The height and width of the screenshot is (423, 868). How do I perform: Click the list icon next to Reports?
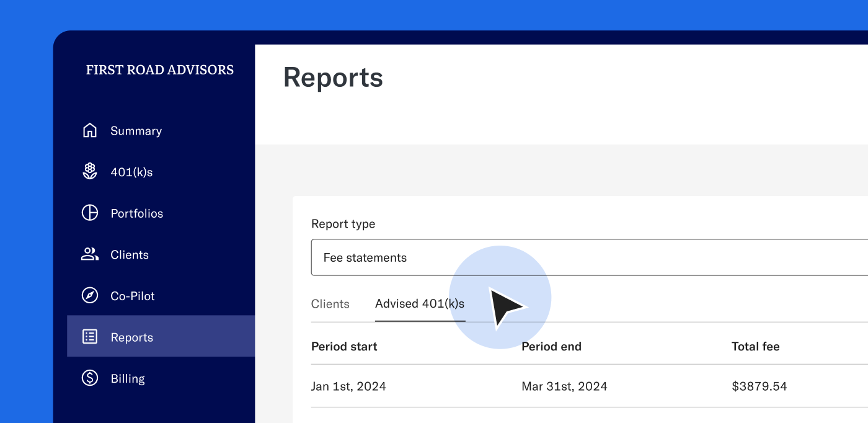tap(90, 337)
